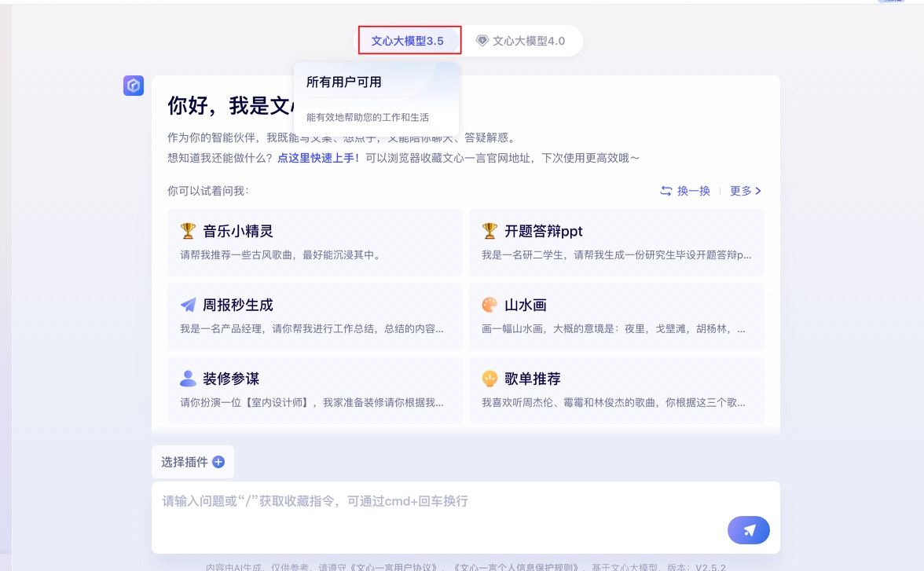Viewport: 924px width, 571px height.
Task: Select the 开题答辩ppt prompt card
Action: (616, 242)
